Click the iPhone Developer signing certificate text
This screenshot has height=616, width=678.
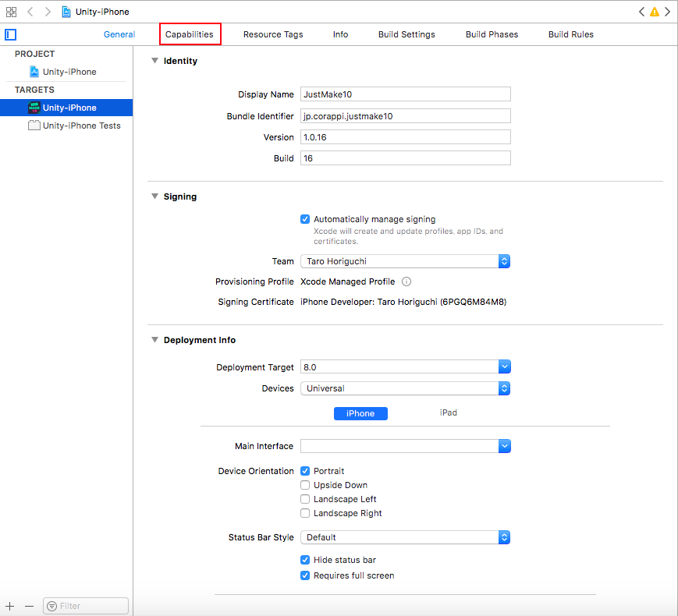(x=403, y=302)
